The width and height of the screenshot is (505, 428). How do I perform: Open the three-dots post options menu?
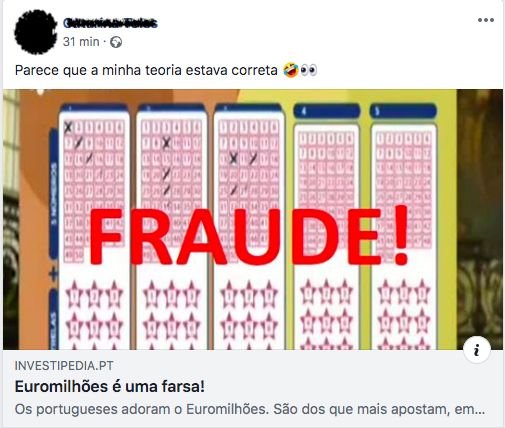[x=485, y=20]
